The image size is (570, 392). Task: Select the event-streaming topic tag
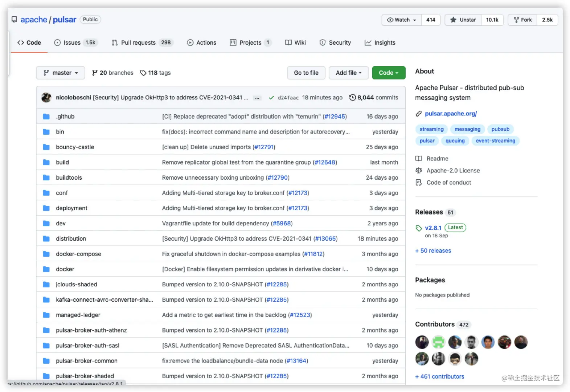[496, 141]
